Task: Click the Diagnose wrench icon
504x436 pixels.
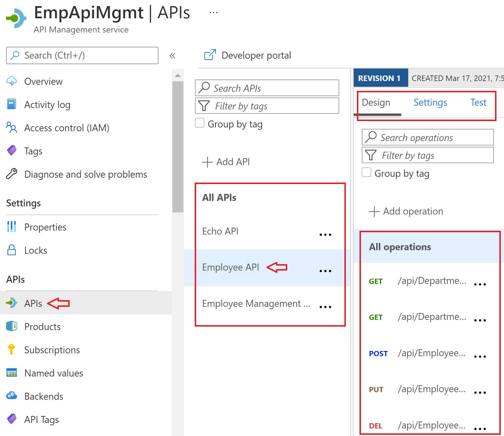Action: (12, 174)
